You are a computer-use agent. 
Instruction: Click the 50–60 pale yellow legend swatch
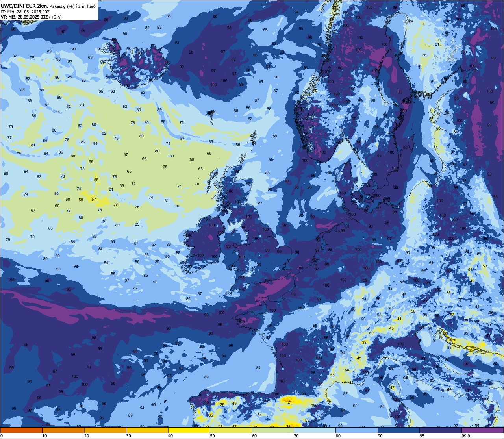(231, 430)
